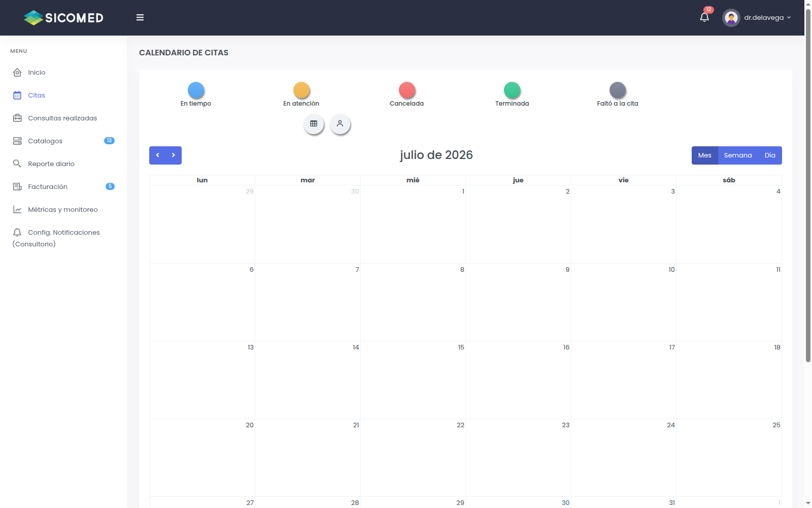Select day 16 in the calendar
The height and width of the screenshot is (508, 812).
coord(518,380)
